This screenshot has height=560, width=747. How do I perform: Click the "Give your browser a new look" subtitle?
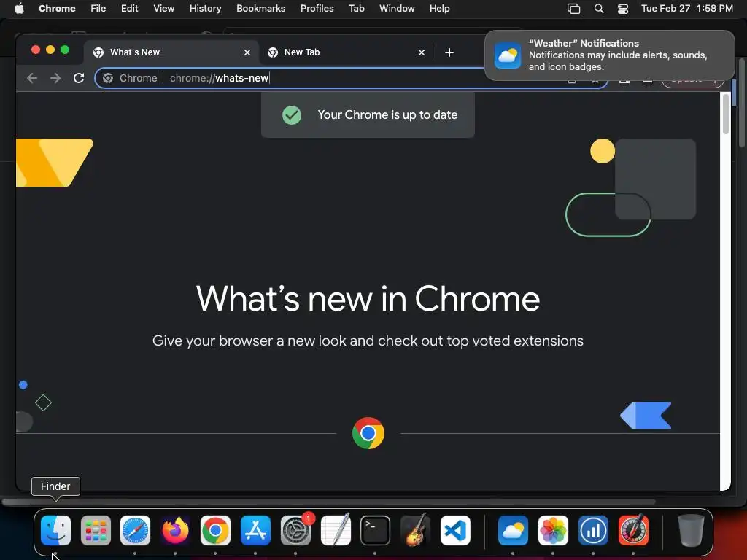368,341
